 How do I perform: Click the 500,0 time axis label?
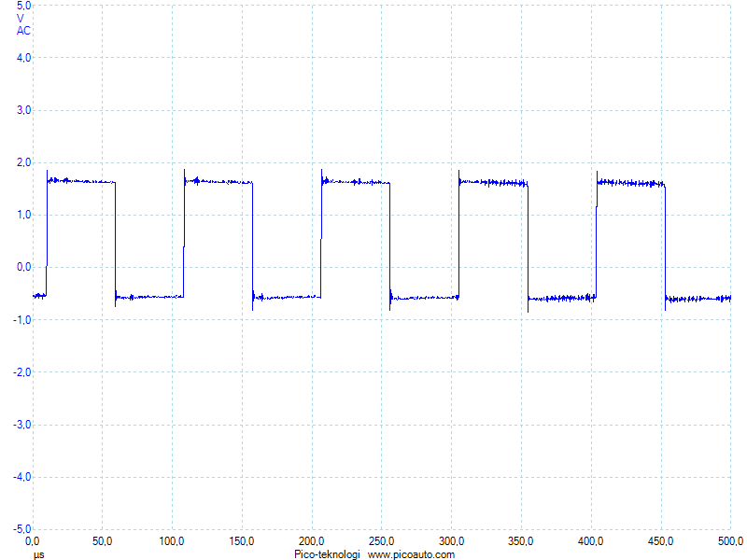pos(730,541)
